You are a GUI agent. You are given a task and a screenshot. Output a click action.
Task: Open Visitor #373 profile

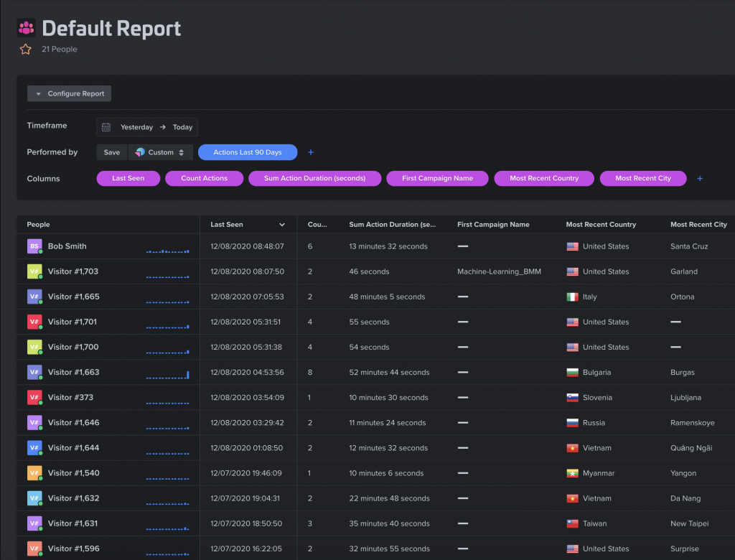coord(70,398)
